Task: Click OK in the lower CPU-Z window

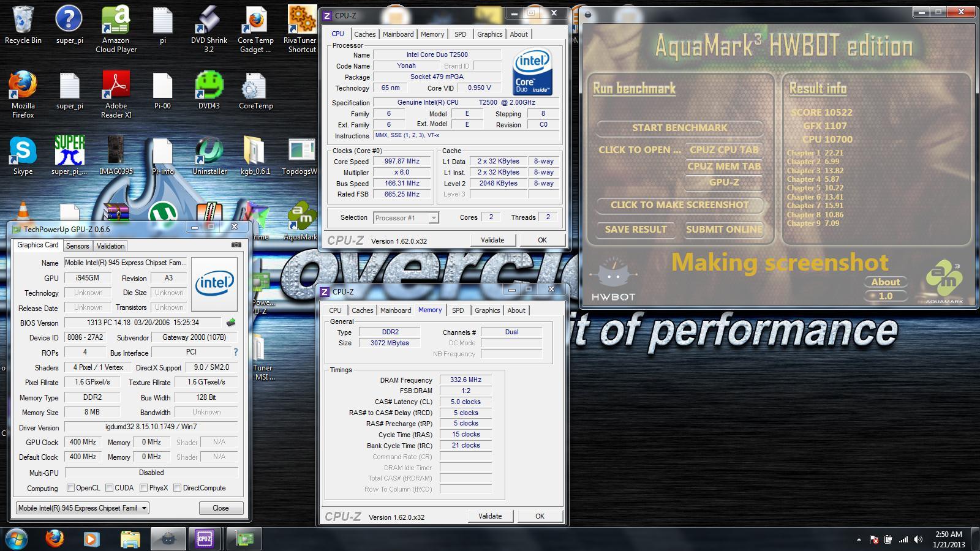Action: click(x=540, y=516)
